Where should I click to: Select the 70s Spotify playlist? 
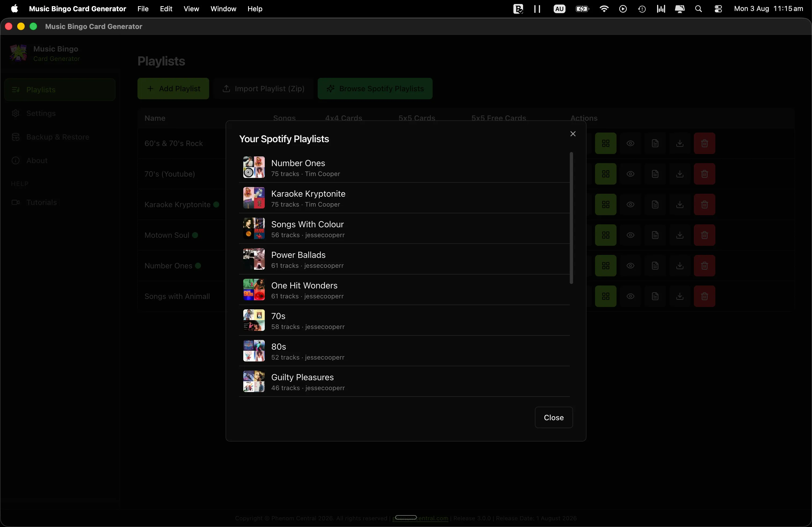[x=404, y=320]
